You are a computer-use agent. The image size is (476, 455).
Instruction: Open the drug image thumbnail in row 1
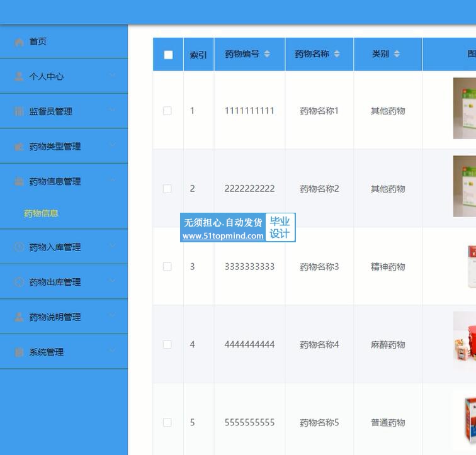[x=465, y=108]
